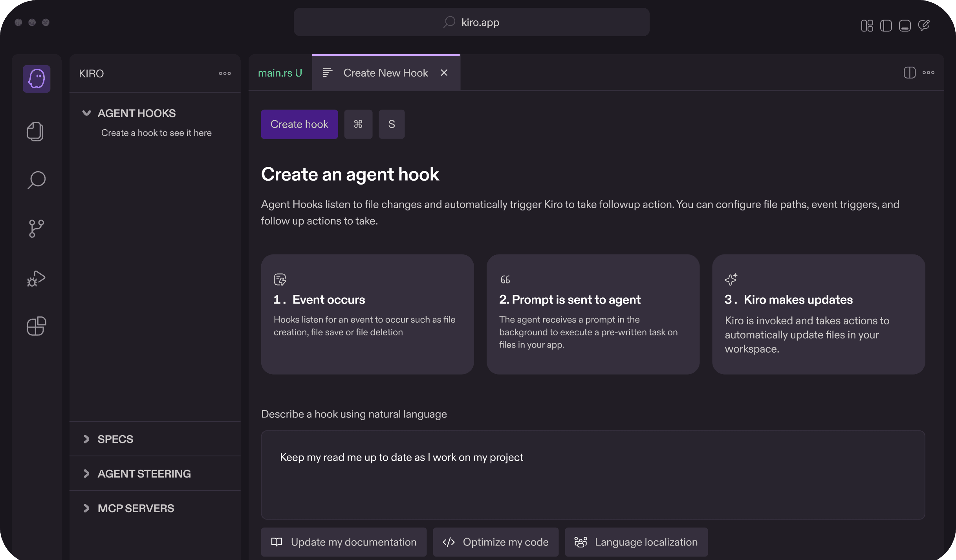Open the Run and Debug icon

click(x=37, y=278)
